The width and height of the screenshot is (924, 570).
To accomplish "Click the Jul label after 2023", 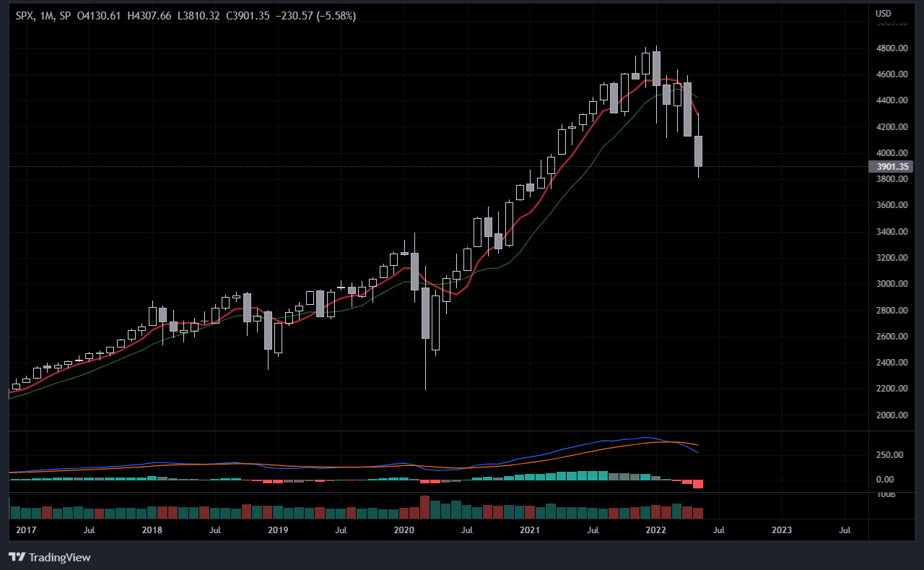I will [845, 530].
